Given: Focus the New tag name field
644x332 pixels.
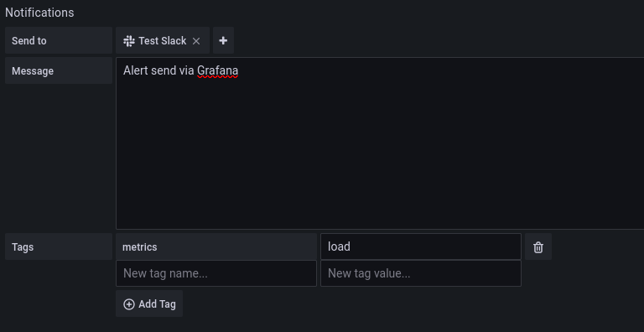Looking at the screenshot, I should click(216, 273).
